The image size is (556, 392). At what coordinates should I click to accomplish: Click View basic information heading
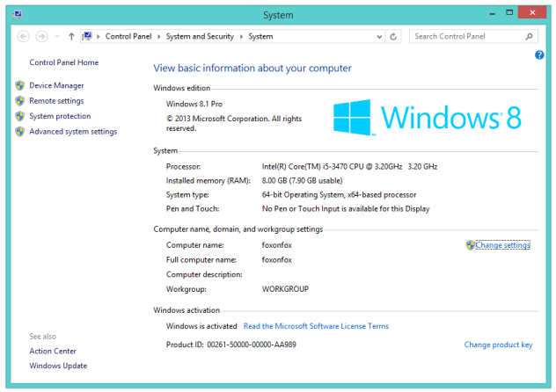[x=252, y=68]
